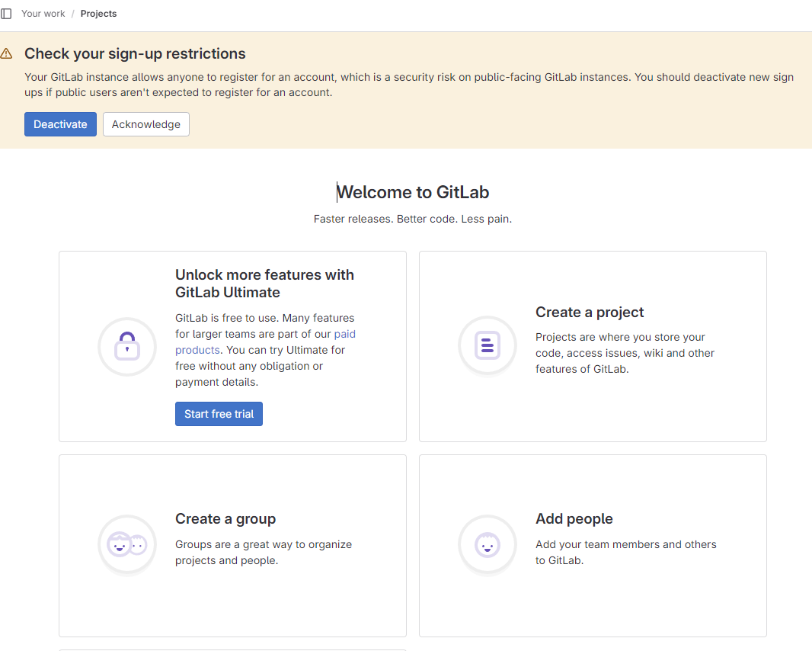812x651 pixels.
Task: Click the Groups are a great way description
Action: tap(264, 553)
